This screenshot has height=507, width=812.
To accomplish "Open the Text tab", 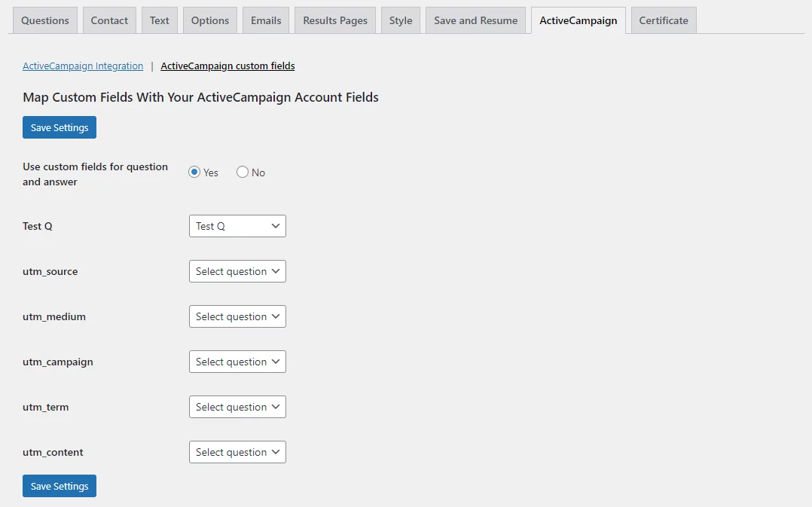I will coord(160,20).
